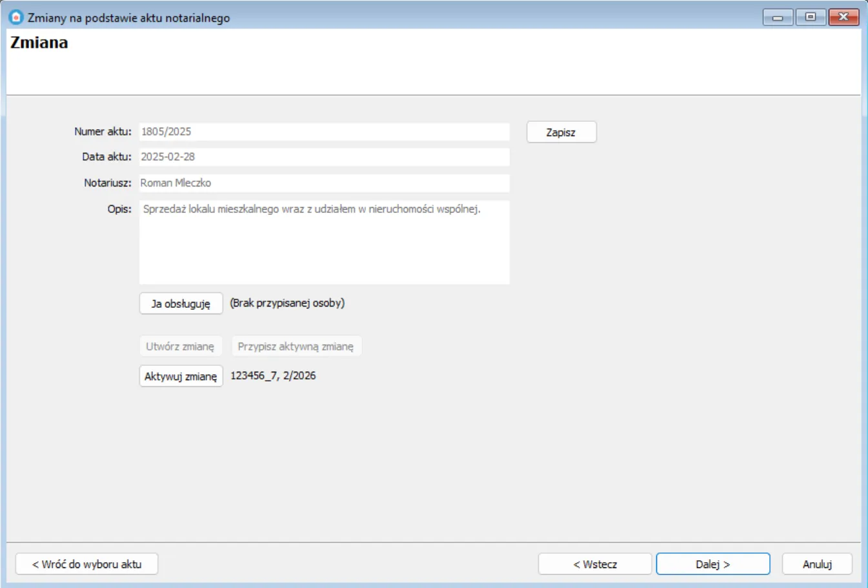The height and width of the screenshot is (588, 868).
Task: Focus the Data aktu field showing 2025-02-28
Action: [x=324, y=157]
